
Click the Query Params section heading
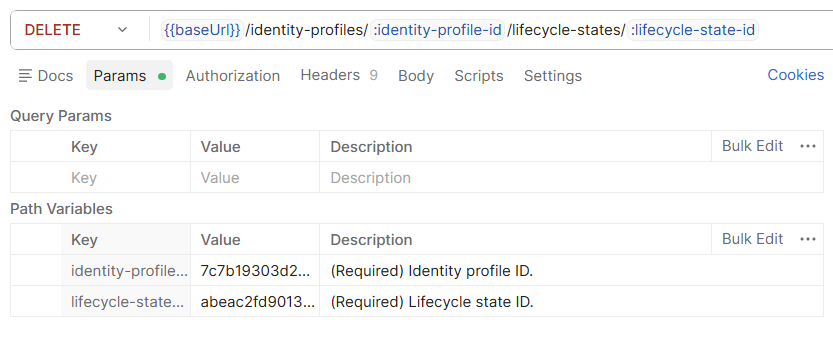tap(61, 115)
